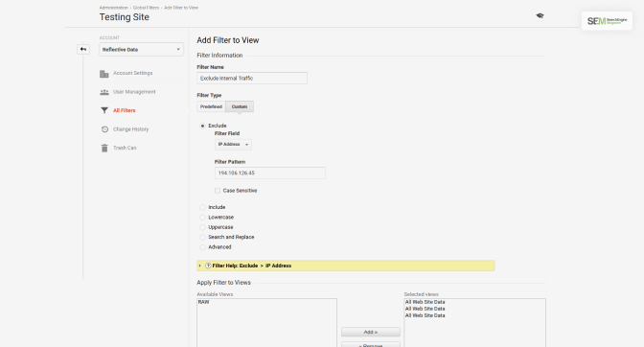Select the Uppercase radio button

[202, 227]
